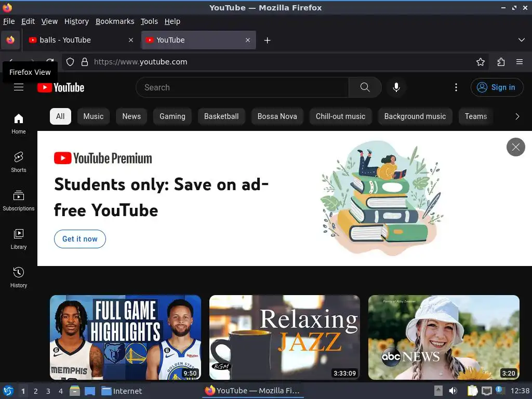Filter by Teams chip
The height and width of the screenshot is (399, 532).
(x=476, y=116)
